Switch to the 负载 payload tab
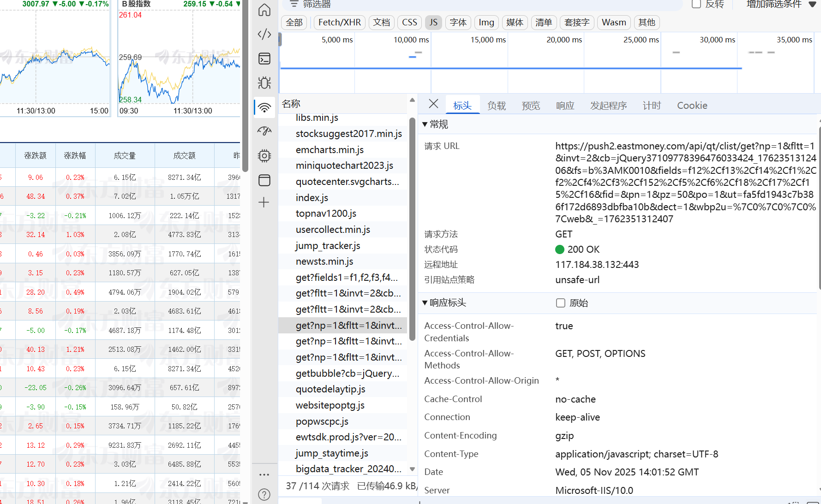 [497, 106]
